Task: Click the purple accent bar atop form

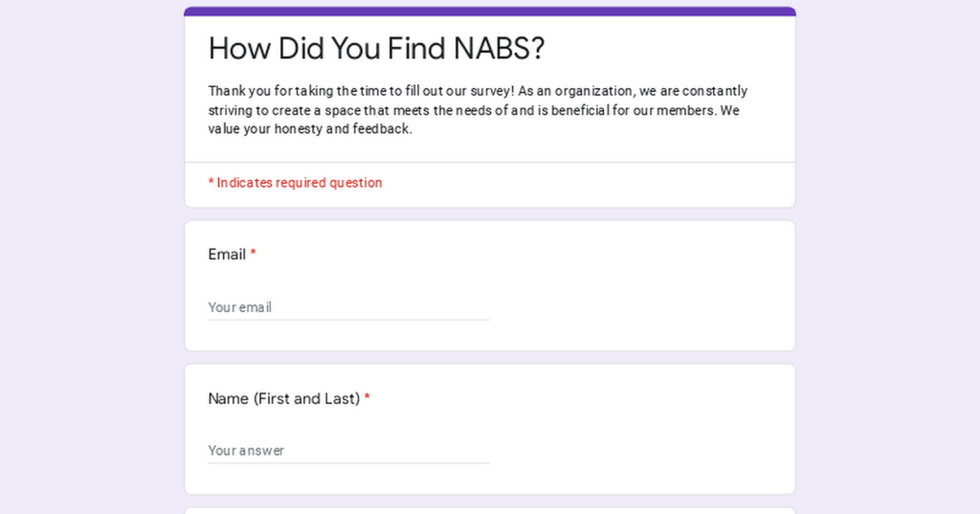Action: click(490, 11)
